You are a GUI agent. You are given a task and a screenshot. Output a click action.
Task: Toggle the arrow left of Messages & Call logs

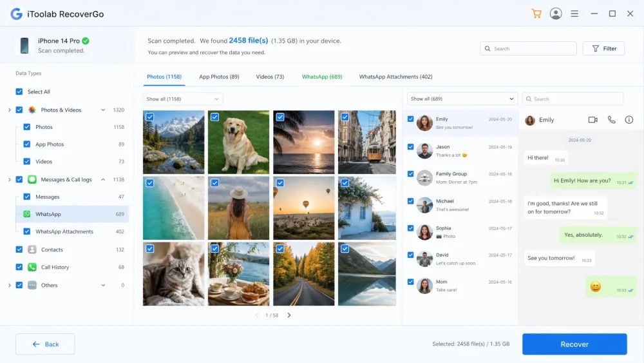tap(10, 180)
